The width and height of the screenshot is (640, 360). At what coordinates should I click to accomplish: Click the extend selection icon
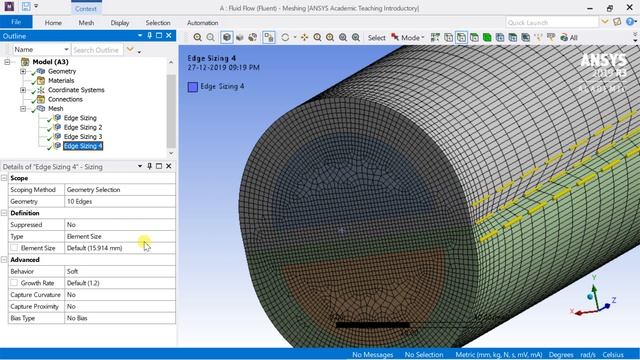[538, 38]
